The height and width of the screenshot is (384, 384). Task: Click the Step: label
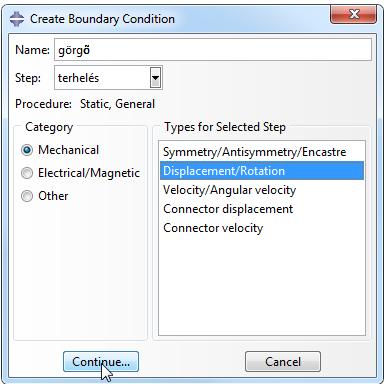point(28,78)
